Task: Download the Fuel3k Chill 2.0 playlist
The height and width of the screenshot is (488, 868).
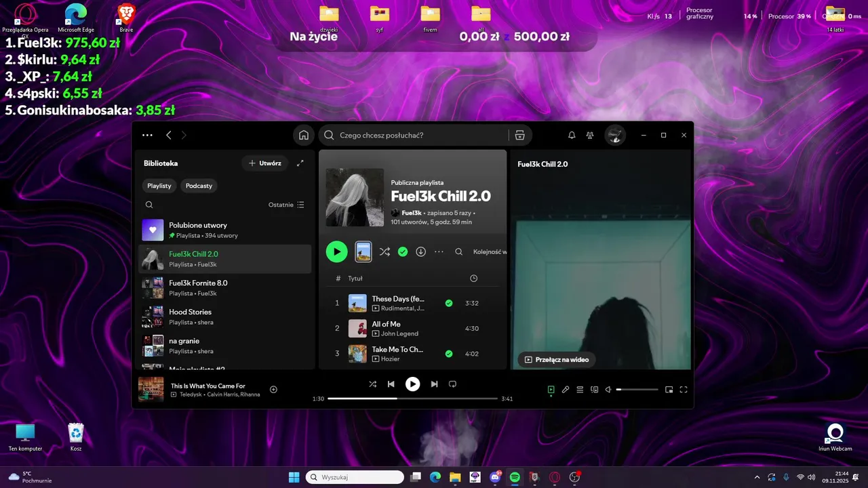Action: pos(420,251)
